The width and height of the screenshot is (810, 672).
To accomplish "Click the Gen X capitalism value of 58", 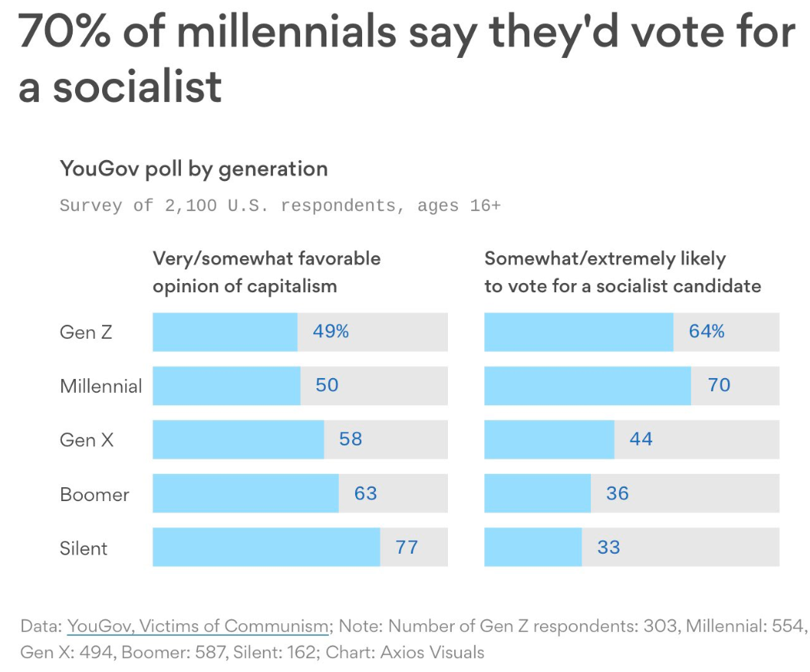I will tap(350, 439).
